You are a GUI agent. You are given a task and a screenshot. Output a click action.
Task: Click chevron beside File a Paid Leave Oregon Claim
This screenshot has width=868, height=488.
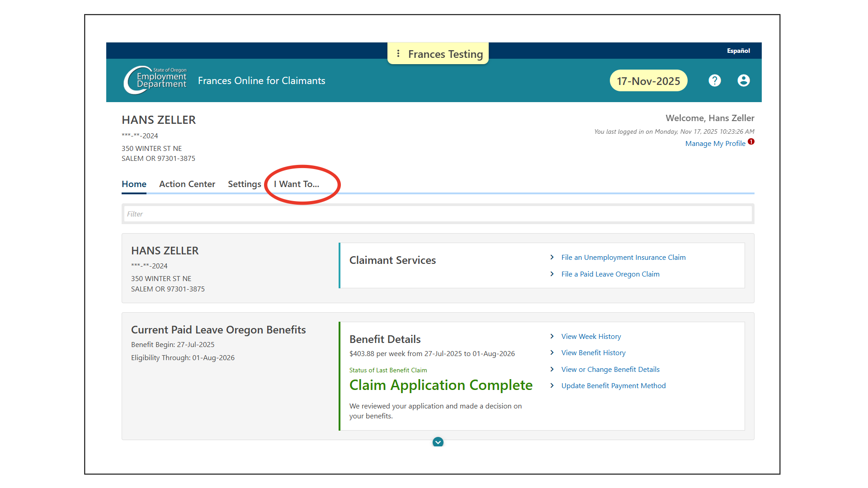pos(552,274)
